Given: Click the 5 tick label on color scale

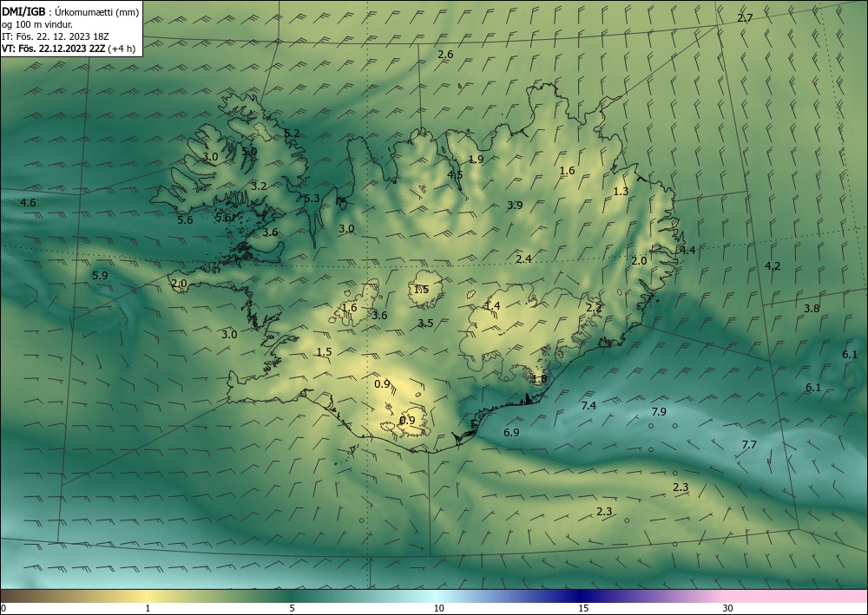Looking at the screenshot, I should coord(292,608).
